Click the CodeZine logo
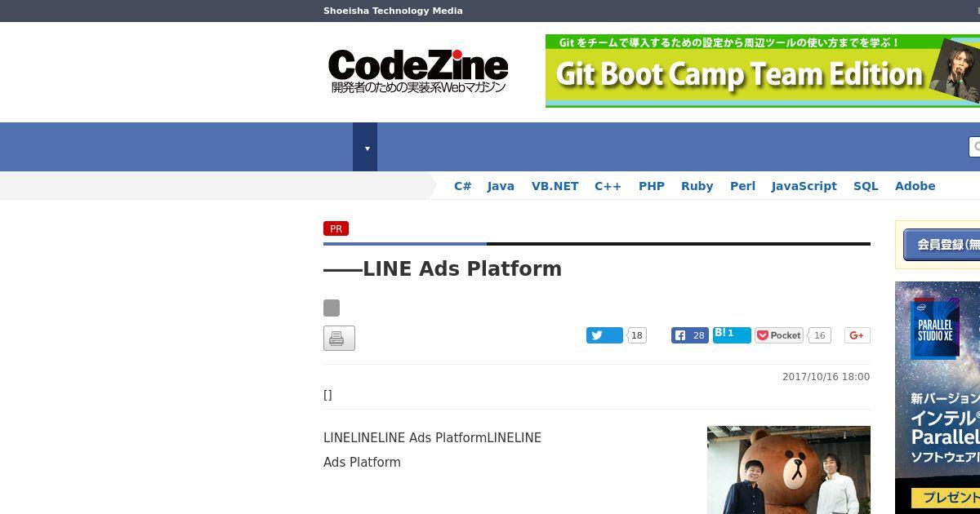This screenshot has height=514, width=980. [x=418, y=71]
